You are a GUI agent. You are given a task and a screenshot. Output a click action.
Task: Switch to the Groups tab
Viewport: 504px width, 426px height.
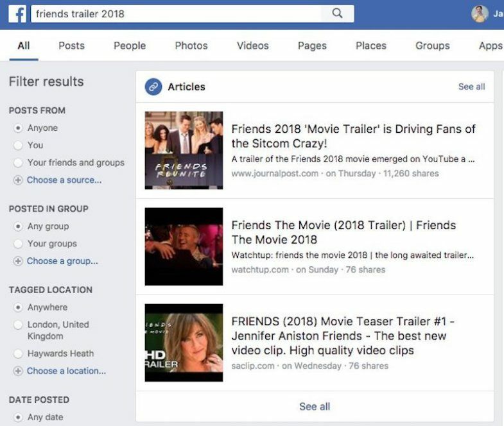tap(432, 46)
